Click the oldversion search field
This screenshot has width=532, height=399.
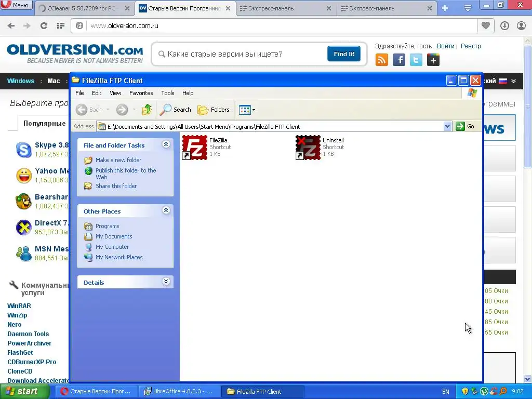tap(242, 54)
